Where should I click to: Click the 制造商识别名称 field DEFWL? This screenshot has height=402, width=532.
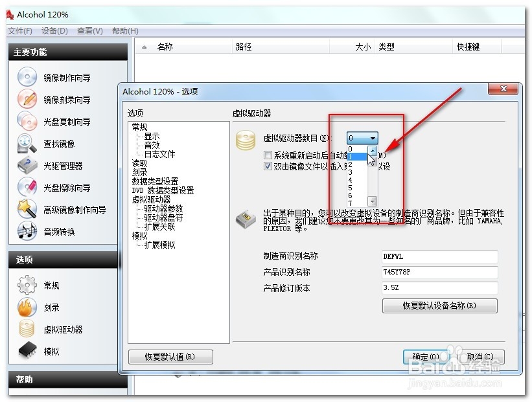[440, 256]
